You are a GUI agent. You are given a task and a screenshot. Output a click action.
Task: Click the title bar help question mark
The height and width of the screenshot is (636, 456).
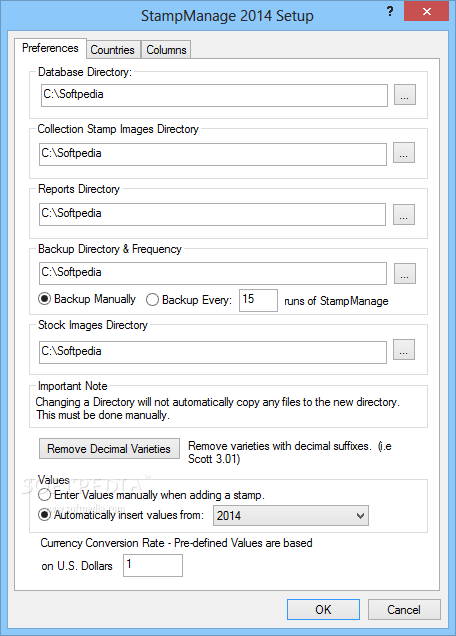point(390,11)
